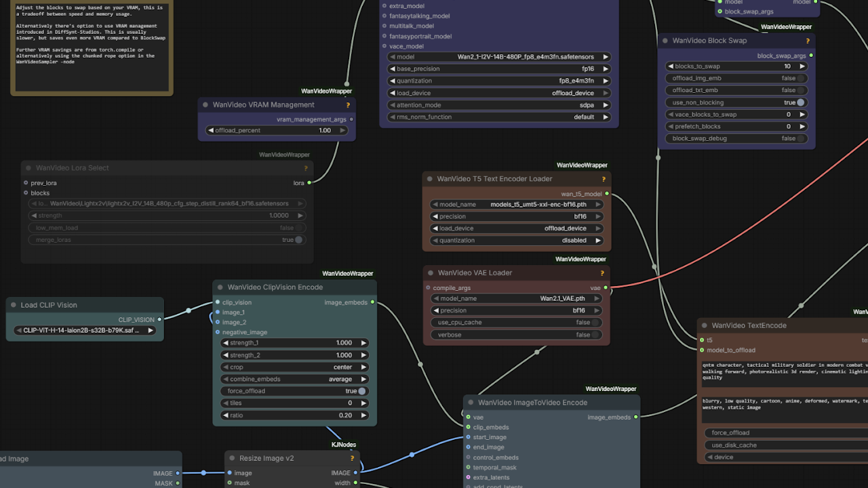
Task: Click the positive prompt text box in TextEncode
Action: [x=785, y=373]
